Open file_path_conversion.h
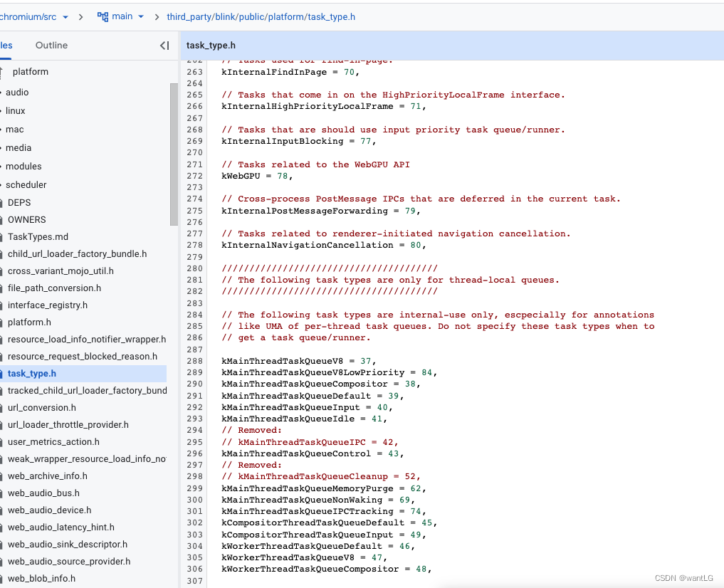Screen dimensions: 724x588 (x=54, y=288)
